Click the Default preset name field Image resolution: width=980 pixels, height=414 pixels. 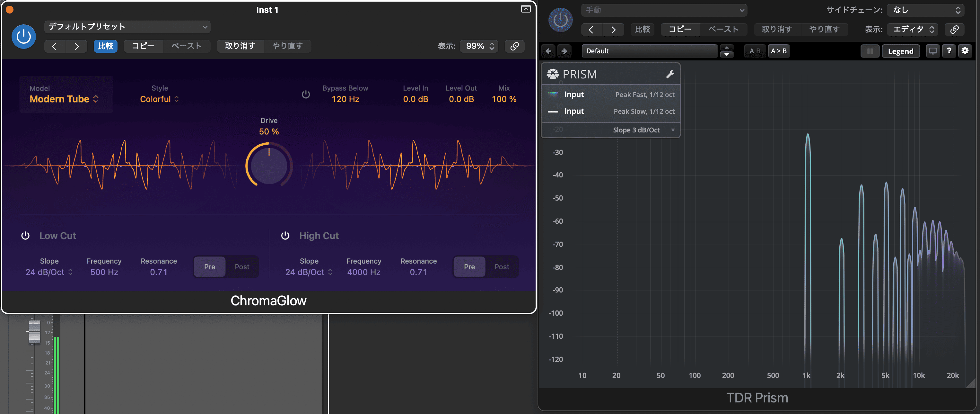tap(650, 51)
